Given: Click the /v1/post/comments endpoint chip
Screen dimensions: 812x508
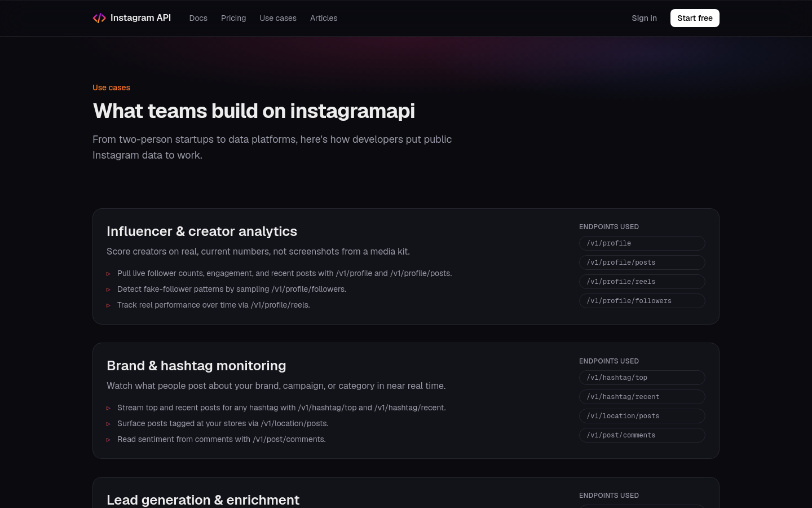Looking at the screenshot, I should coord(642,435).
